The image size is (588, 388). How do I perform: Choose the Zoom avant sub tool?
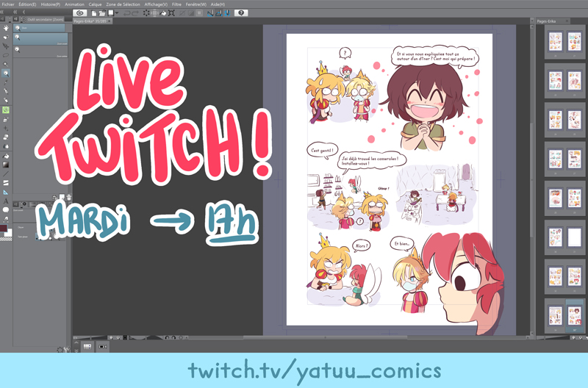click(41, 39)
